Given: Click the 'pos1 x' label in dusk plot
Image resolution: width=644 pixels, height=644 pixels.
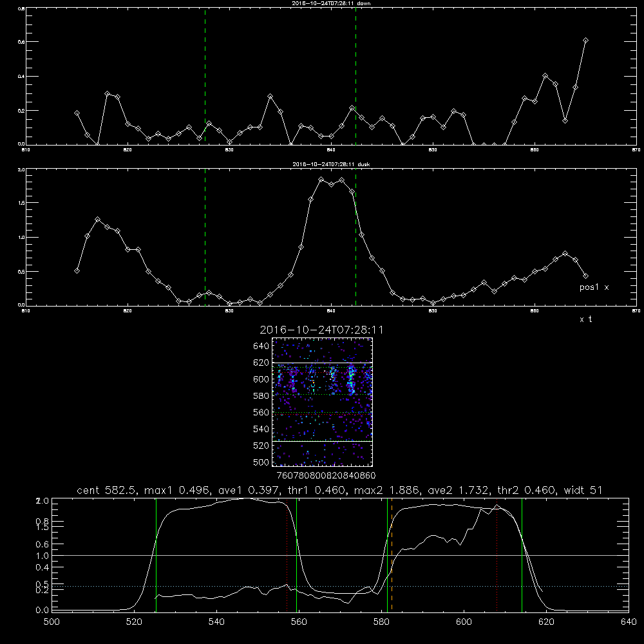Looking at the screenshot, I should (594, 287).
